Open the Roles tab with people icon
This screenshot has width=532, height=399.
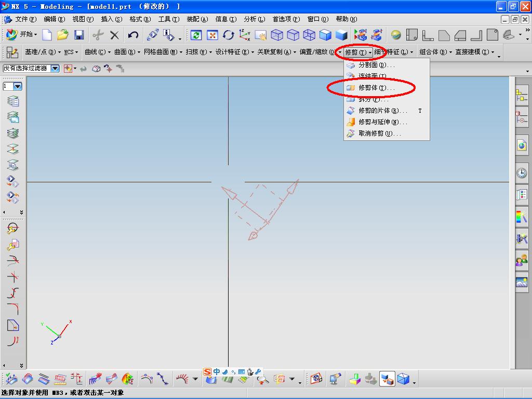click(522, 260)
